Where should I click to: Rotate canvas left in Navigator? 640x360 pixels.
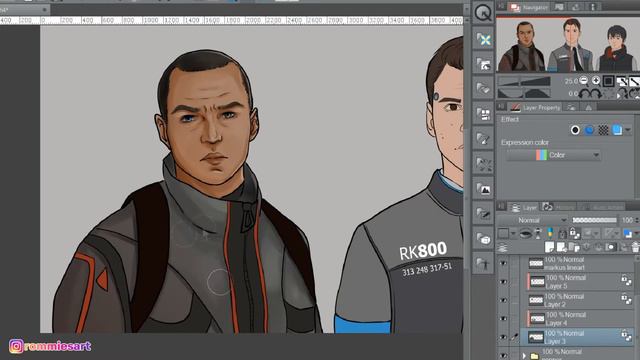click(x=584, y=94)
